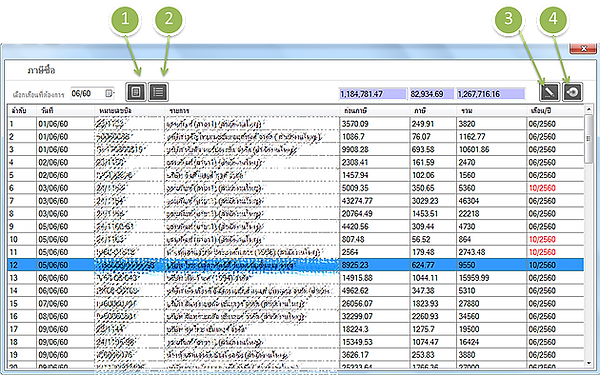Select the cell with value 4420.56
This screenshot has height=375, width=600.
click(x=375, y=227)
